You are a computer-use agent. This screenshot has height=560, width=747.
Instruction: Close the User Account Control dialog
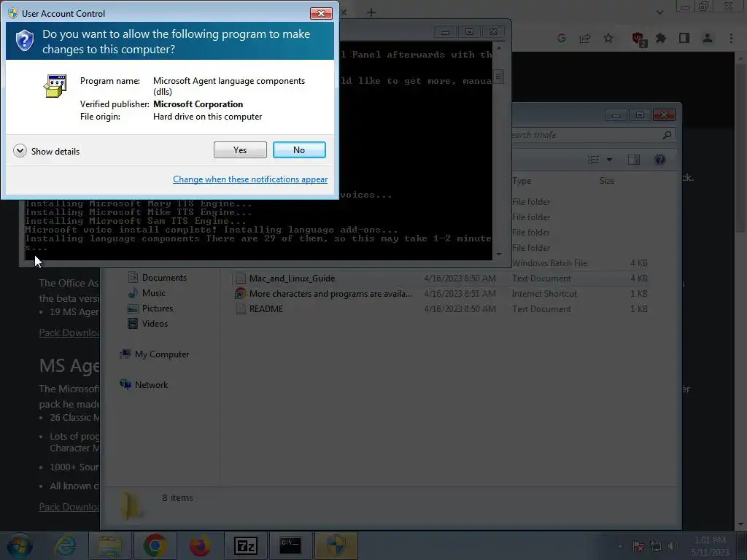click(x=321, y=13)
